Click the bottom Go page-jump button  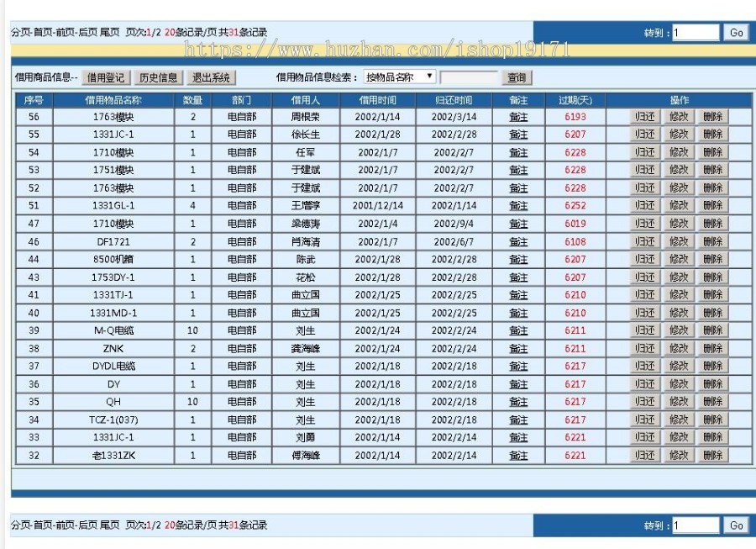click(x=734, y=524)
